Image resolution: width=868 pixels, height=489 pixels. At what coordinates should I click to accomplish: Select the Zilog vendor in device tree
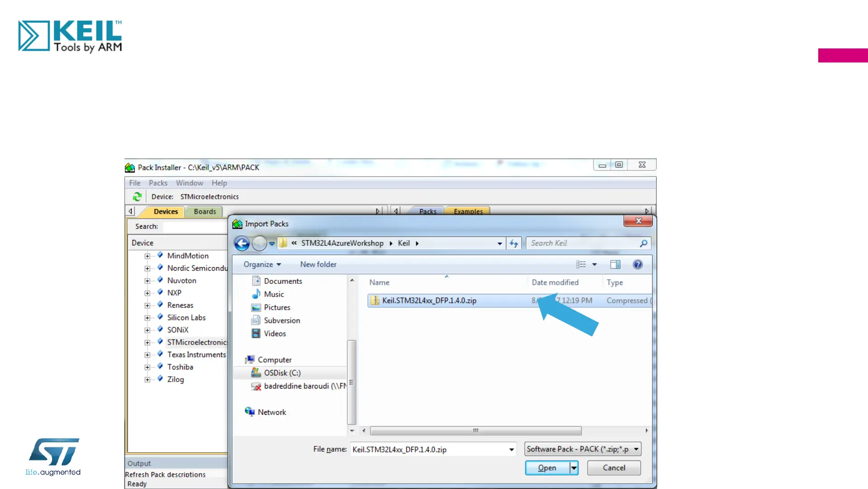[x=175, y=379]
